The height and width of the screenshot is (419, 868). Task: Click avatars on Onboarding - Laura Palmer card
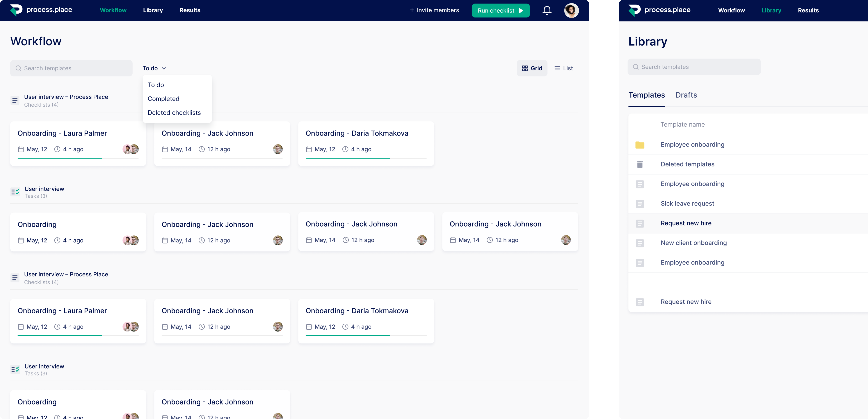click(x=130, y=149)
